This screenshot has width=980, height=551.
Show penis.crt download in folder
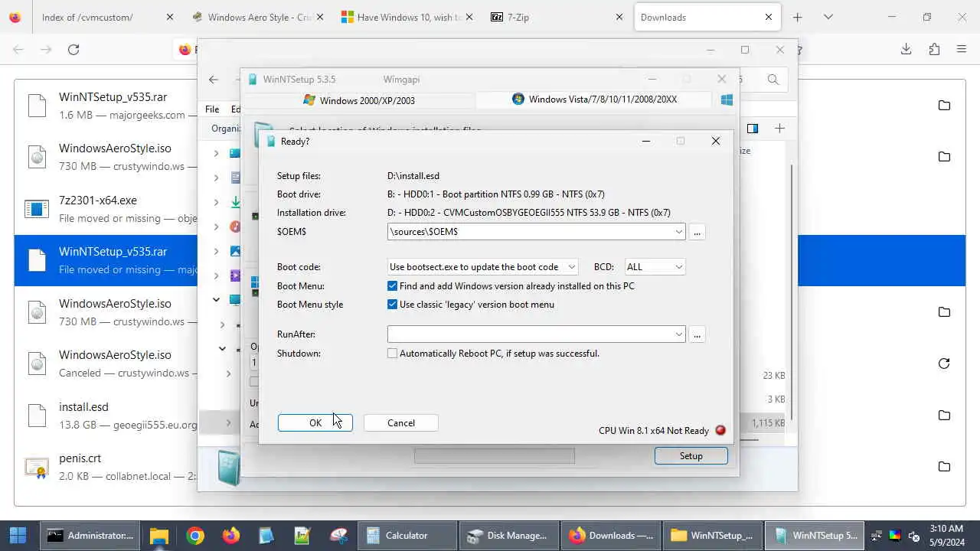(944, 466)
